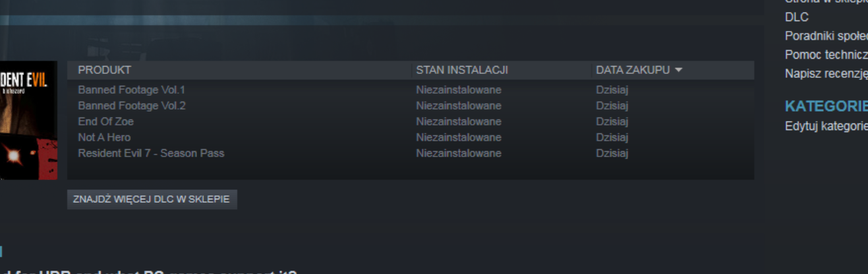The image size is (868, 274).
Task: Click the Edytuj kategorie link
Action: coord(826,125)
